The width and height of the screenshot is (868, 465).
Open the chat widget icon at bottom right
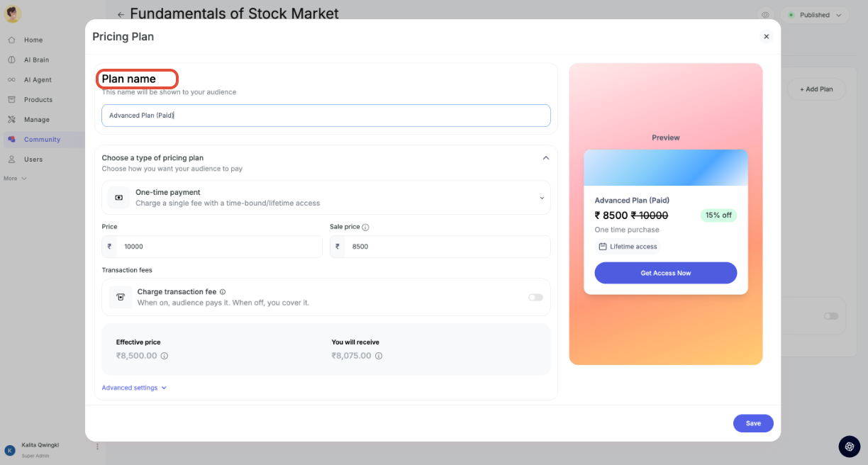click(850, 446)
